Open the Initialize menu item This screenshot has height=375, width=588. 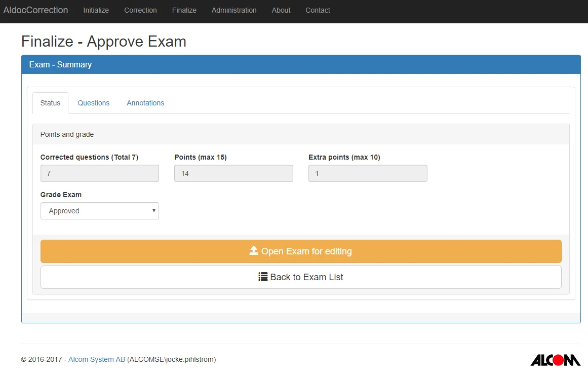pyautogui.click(x=96, y=10)
